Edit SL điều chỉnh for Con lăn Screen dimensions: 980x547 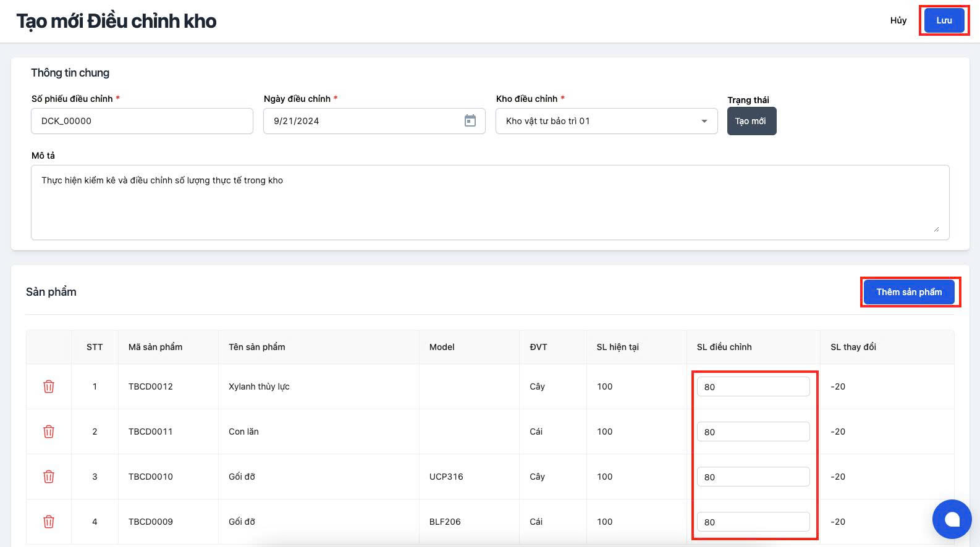(753, 432)
